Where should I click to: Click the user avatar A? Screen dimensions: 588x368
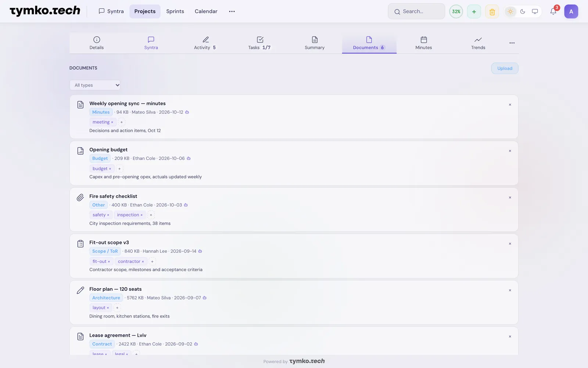click(571, 11)
